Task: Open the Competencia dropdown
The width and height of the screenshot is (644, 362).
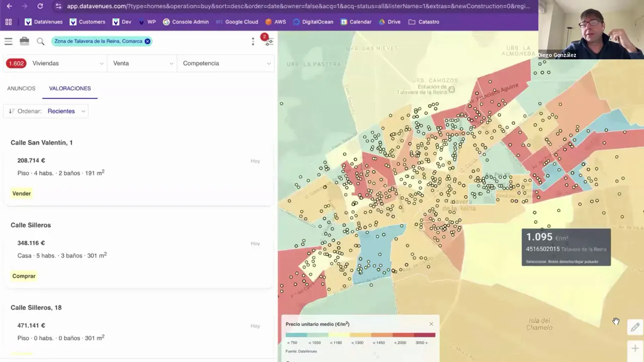Action: (x=226, y=63)
